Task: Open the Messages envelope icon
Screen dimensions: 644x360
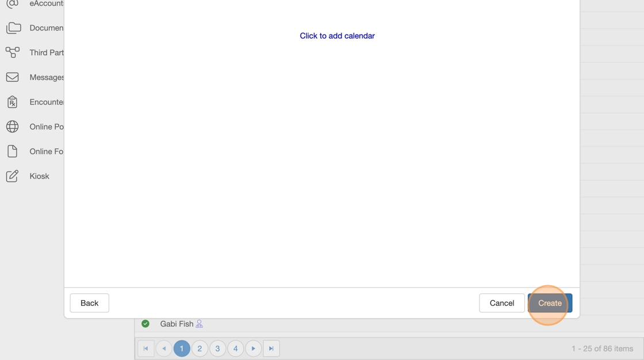Action: point(12,77)
